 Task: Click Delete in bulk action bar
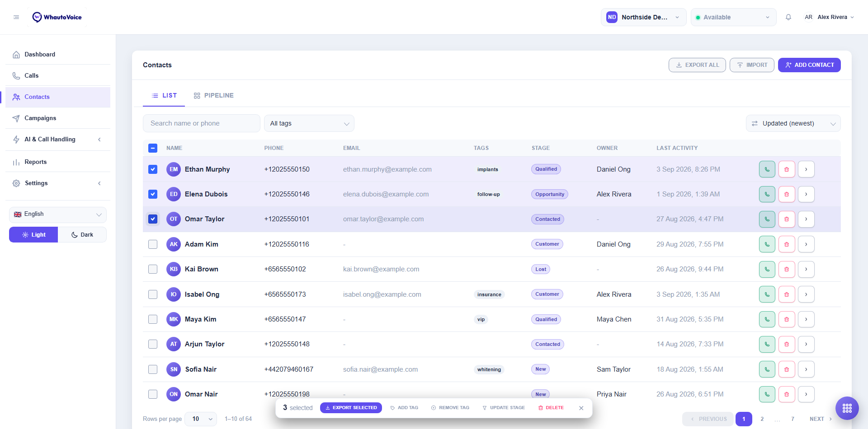[551, 408]
